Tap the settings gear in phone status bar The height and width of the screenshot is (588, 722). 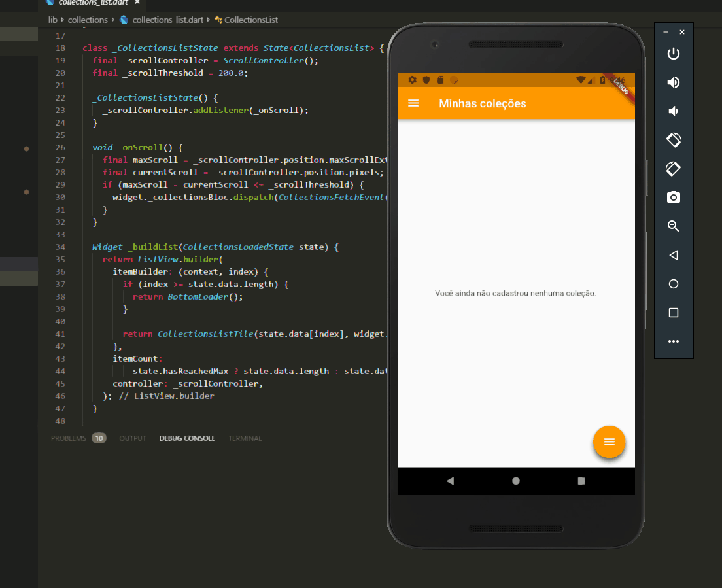[x=412, y=80]
